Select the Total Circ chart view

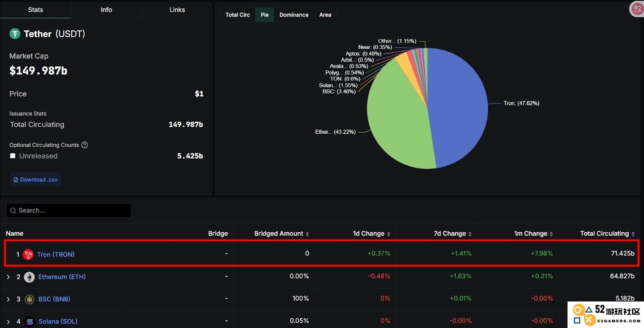tap(237, 15)
